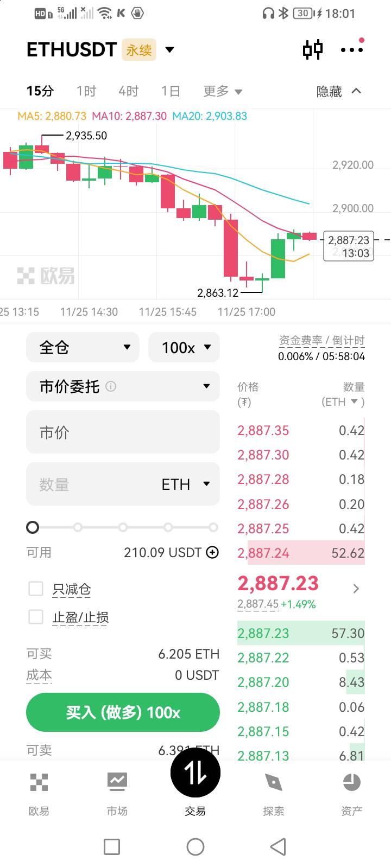Open the Assets pie chart icon
This screenshot has width=391, height=868.
pos(351,782)
